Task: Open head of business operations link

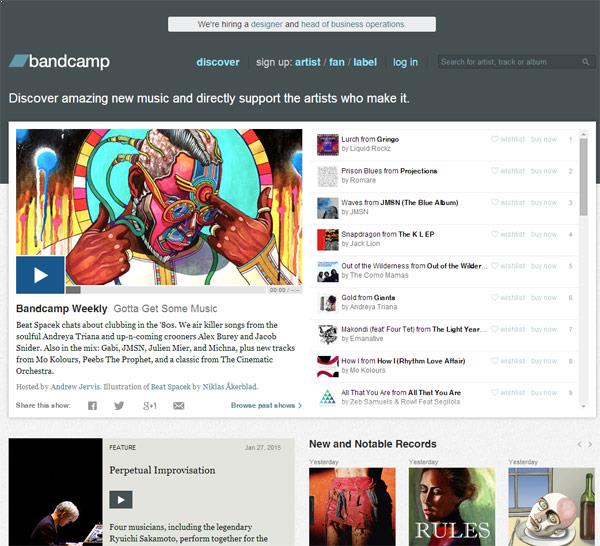Action: (x=353, y=24)
